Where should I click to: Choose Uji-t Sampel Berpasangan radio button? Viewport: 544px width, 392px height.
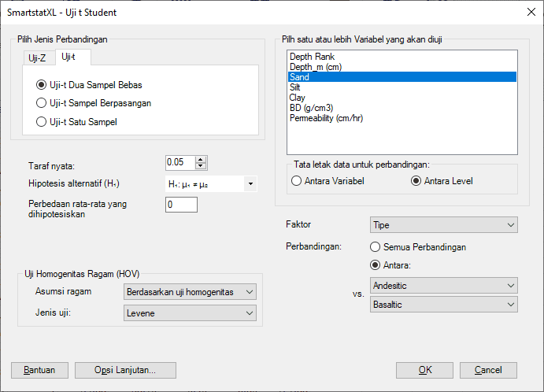point(42,103)
